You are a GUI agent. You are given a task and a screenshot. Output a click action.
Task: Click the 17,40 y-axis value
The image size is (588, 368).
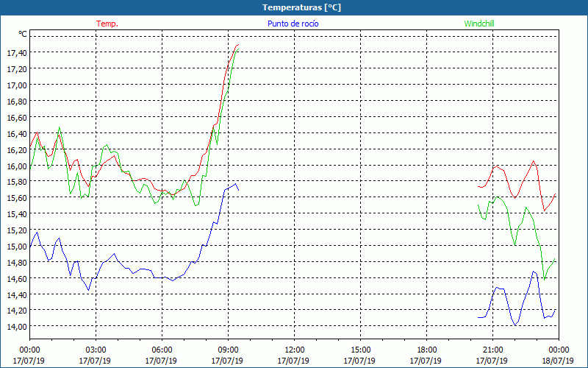click(17, 53)
